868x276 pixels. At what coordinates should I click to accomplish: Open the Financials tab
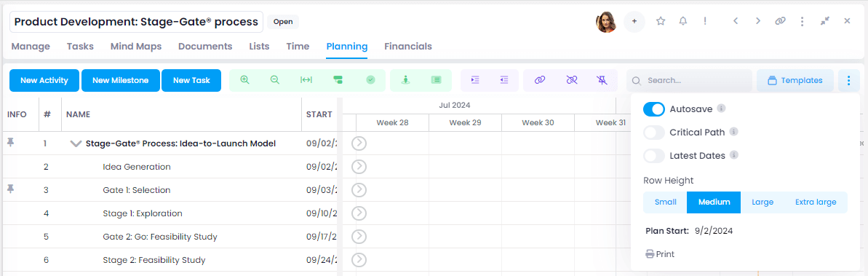[x=408, y=47]
